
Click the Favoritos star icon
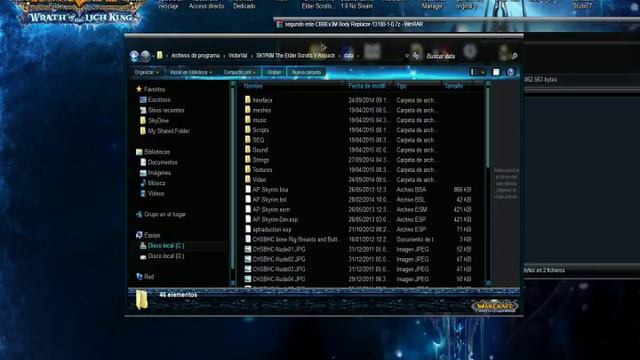139,89
